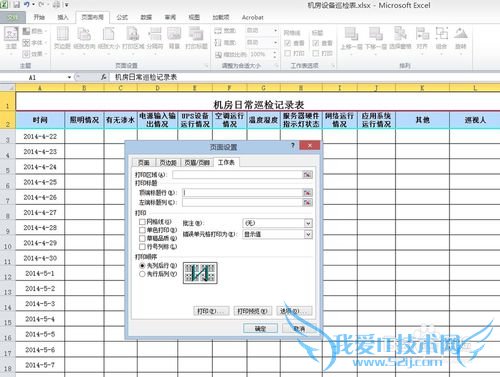The height and width of the screenshot is (377, 500).
Task: Click the Rows to repeat at top input field
Action: tap(242, 192)
